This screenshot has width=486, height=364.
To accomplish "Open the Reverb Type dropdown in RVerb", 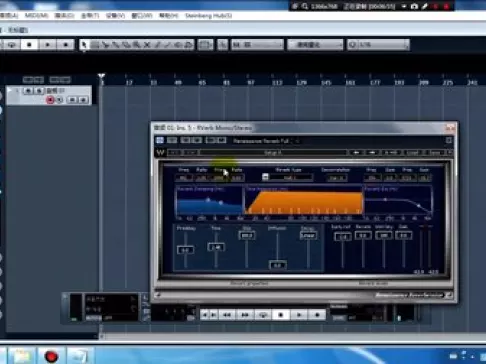I will 289,178.
